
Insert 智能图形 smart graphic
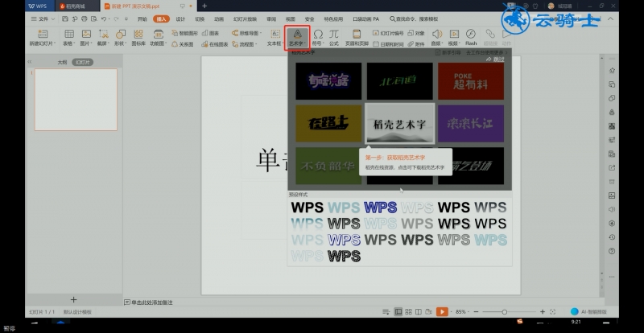click(185, 33)
